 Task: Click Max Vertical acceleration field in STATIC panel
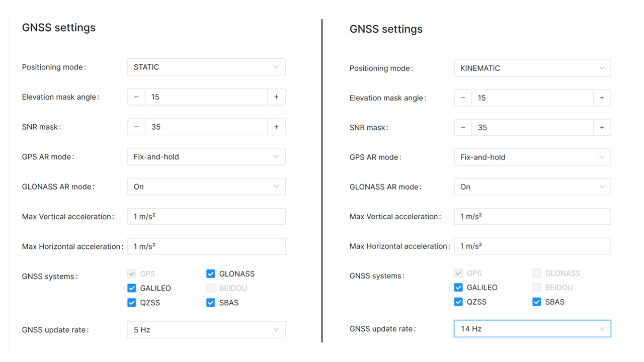206,217
